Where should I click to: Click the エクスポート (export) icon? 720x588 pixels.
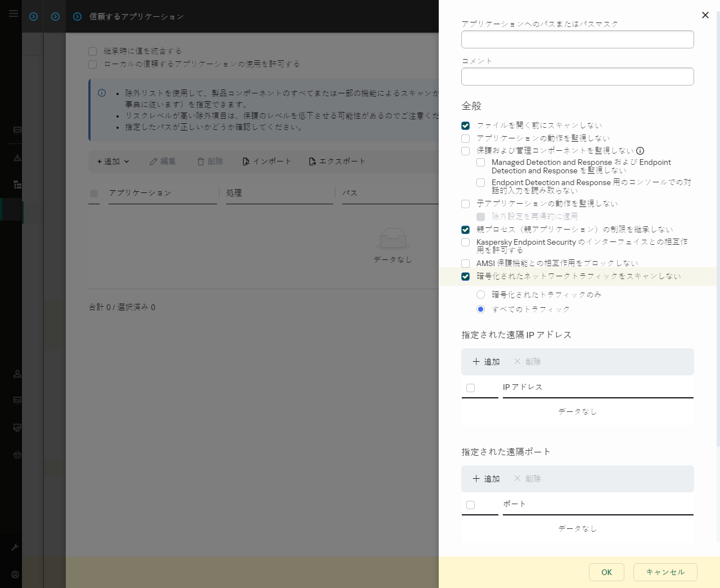(311, 161)
